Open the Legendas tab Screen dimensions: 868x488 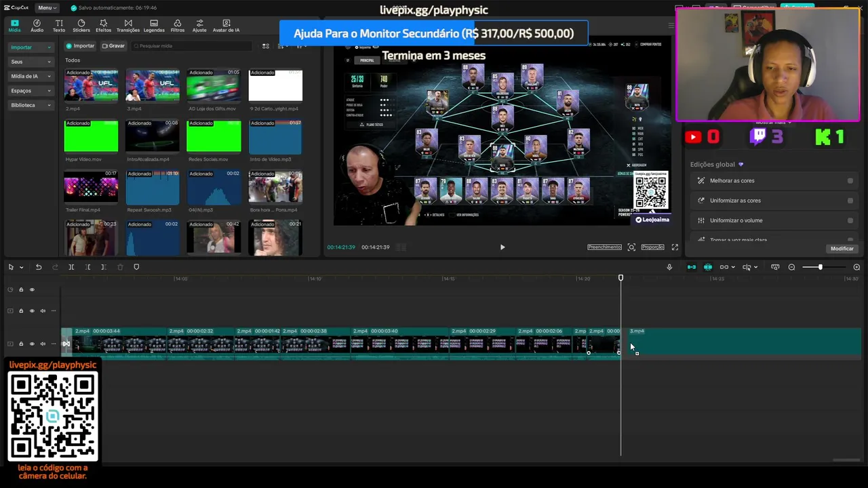(x=154, y=26)
